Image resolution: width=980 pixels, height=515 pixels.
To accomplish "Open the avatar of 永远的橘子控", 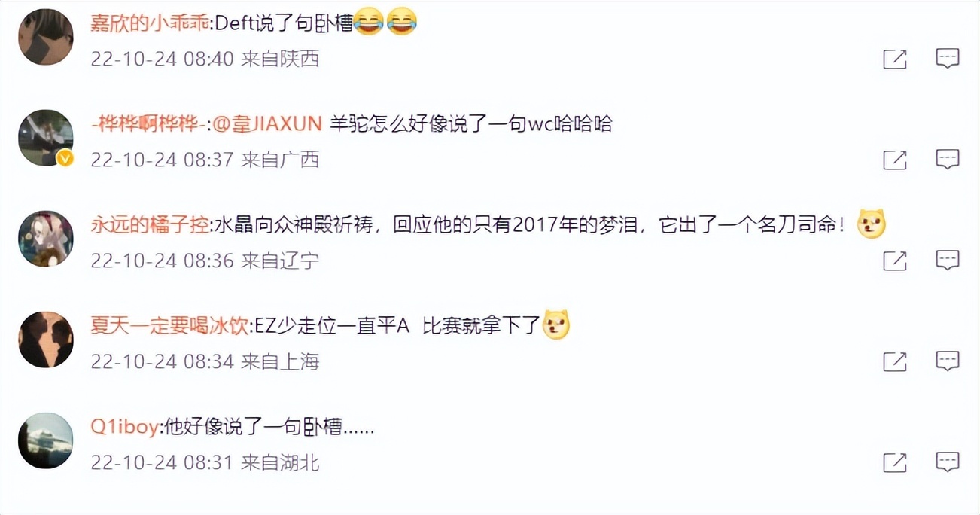I will point(45,239).
